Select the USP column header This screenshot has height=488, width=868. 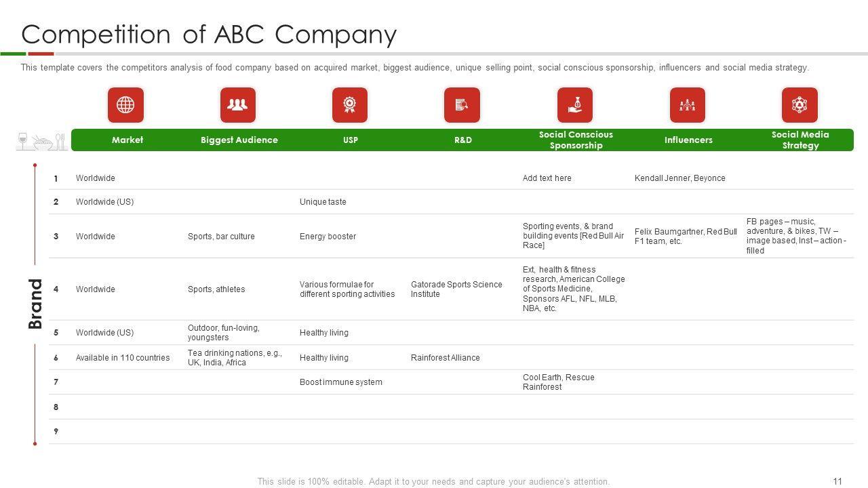click(351, 140)
